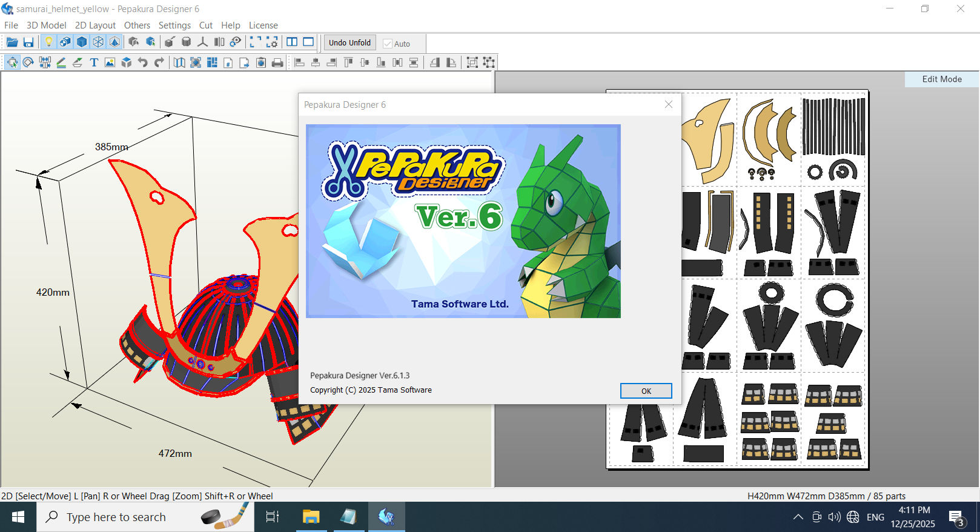Click the Open file folder icon
The height and width of the screenshot is (532, 980).
coord(12,42)
